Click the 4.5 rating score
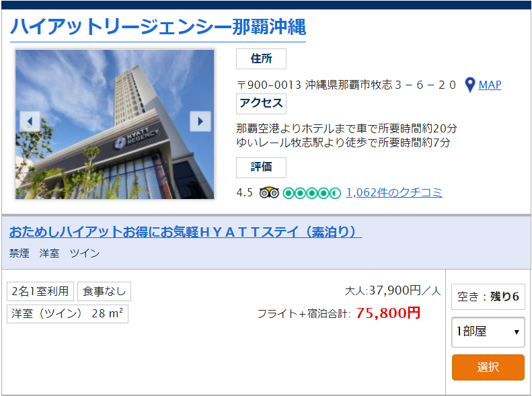Viewport: 532px width, 396px height. click(245, 193)
